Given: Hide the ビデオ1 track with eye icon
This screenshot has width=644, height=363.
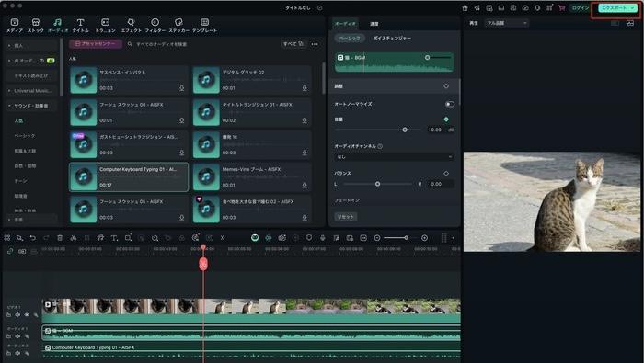Looking at the screenshot, I should (27, 315).
